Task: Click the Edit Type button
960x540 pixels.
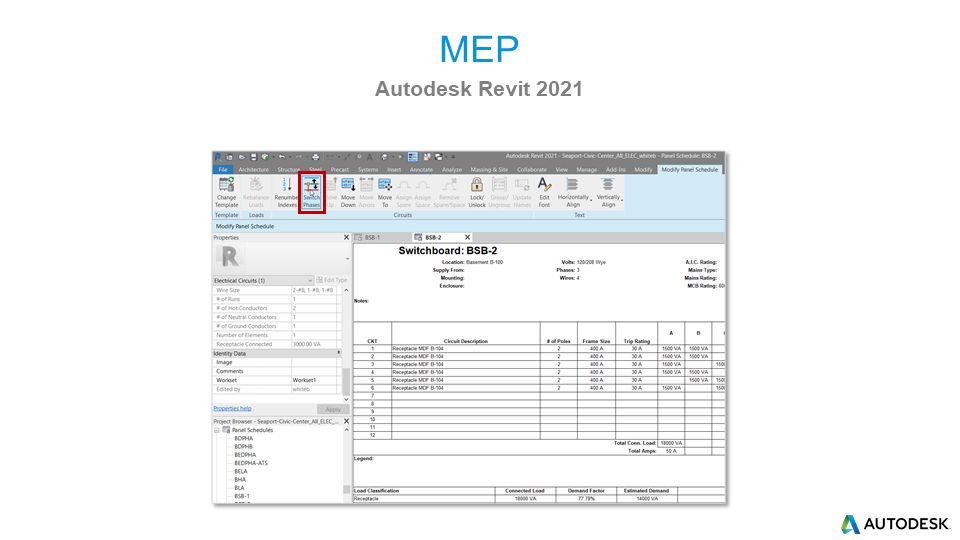Action: coord(332,280)
